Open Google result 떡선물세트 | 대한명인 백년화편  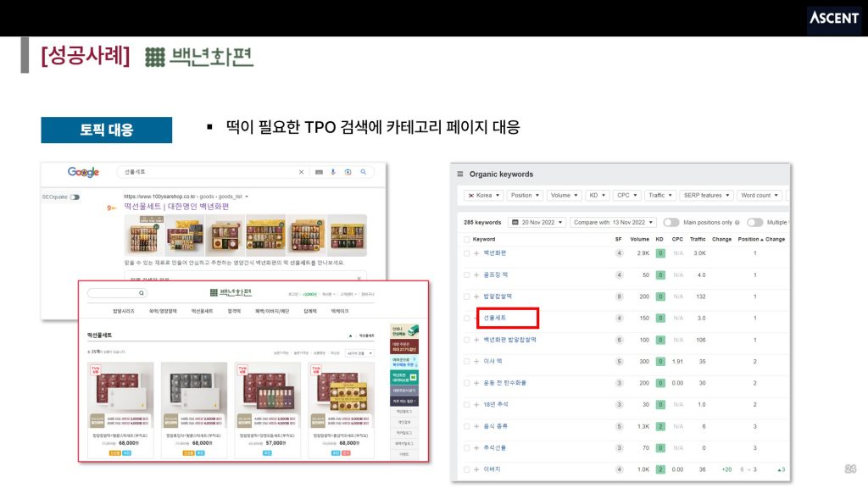176,207
